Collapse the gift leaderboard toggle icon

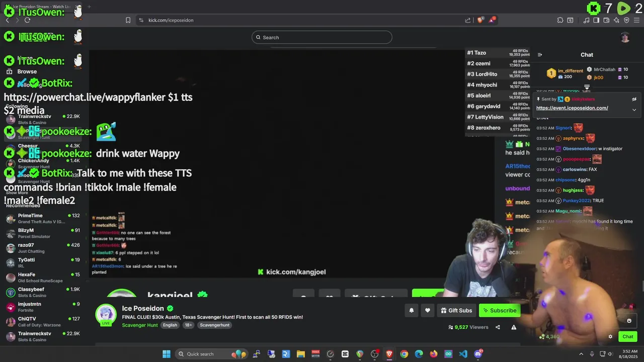pos(587,87)
